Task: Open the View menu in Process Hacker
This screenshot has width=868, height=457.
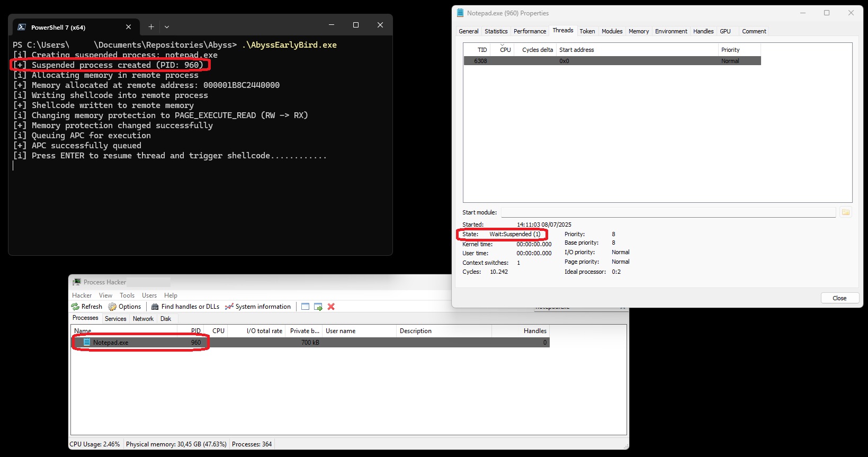Action: [106, 295]
